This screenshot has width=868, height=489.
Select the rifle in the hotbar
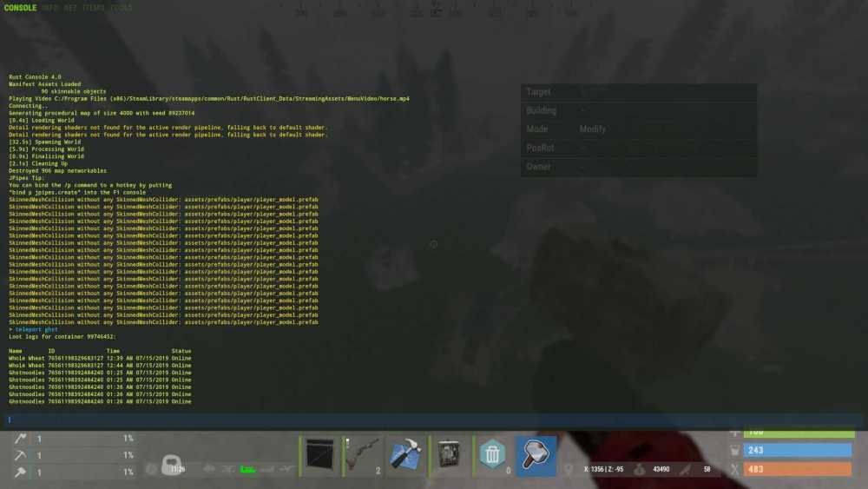363,455
